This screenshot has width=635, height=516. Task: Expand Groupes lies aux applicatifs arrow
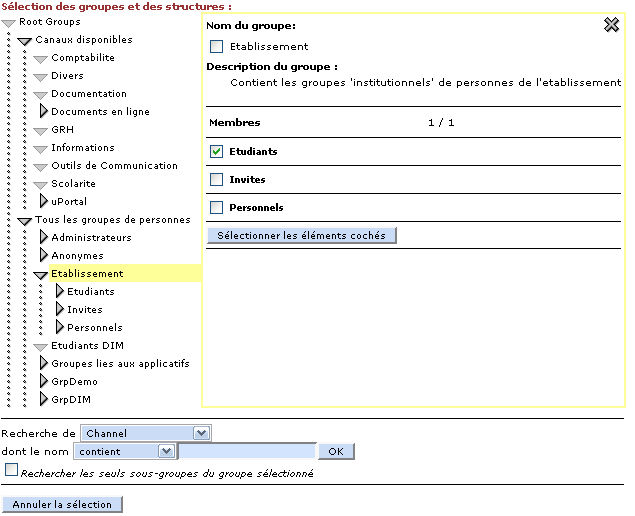[x=43, y=364]
